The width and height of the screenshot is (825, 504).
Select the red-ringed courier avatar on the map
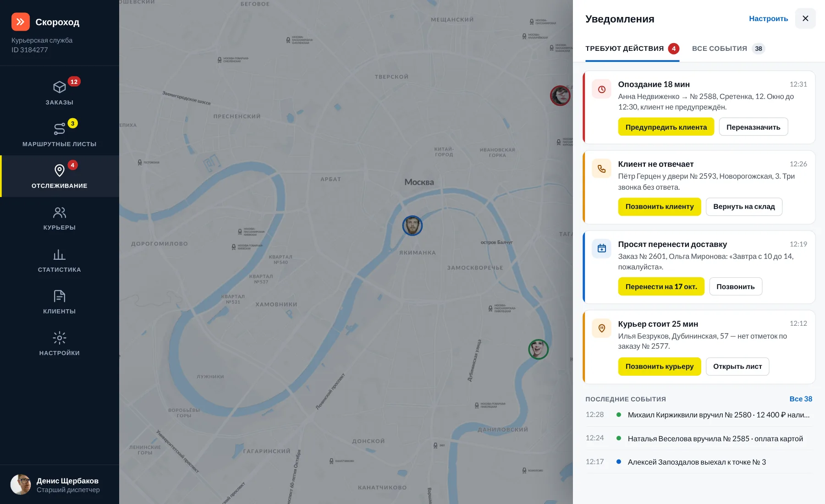[x=560, y=95]
